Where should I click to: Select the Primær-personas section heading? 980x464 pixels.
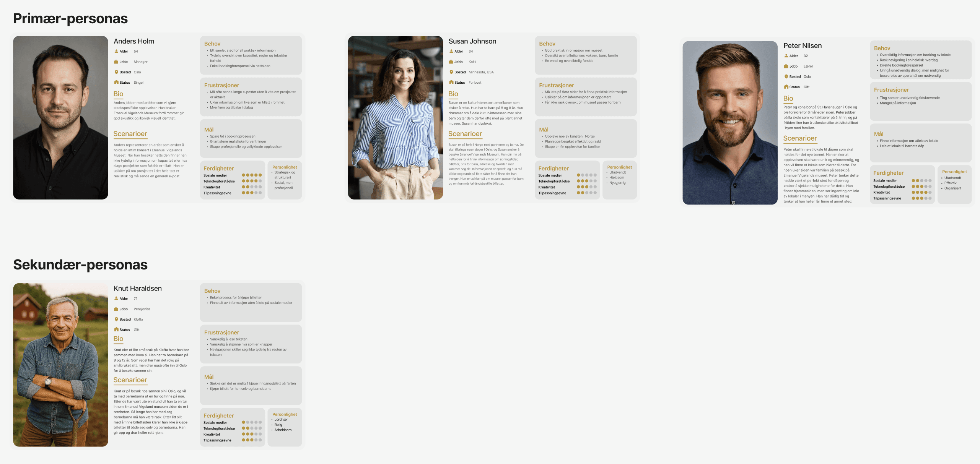70,18
